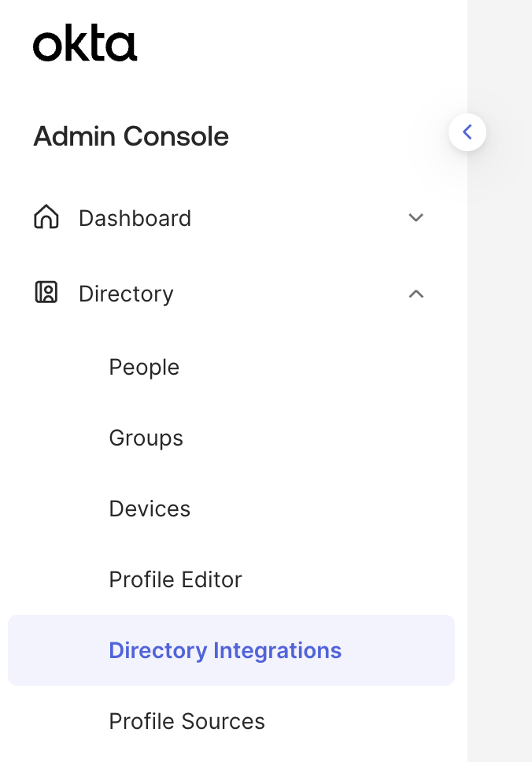
Task: Click the Admin Console heading
Action: [x=131, y=136]
